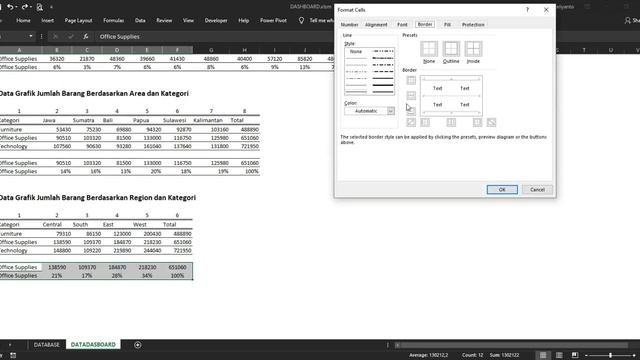This screenshot has width=640, height=360.
Task: Switch to Page Layout view icon
Action: pyautogui.click(x=559, y=355)
